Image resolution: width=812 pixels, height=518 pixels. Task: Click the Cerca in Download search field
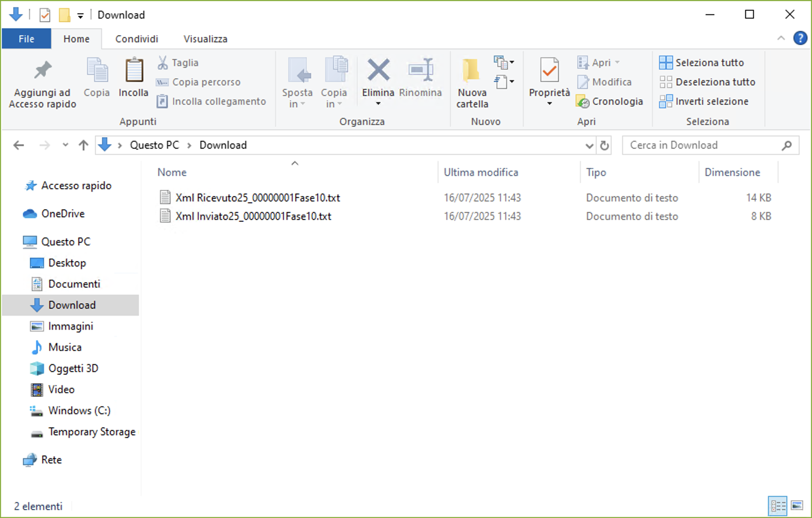(710, 145)
